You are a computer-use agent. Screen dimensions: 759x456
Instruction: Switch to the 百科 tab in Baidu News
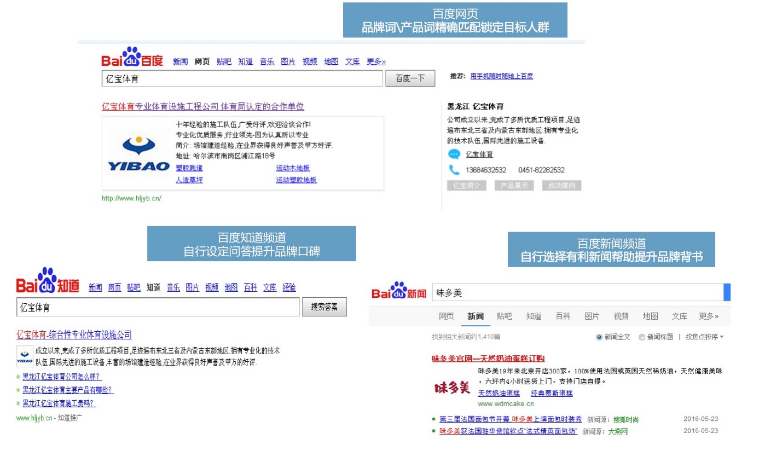coord(563,316)
